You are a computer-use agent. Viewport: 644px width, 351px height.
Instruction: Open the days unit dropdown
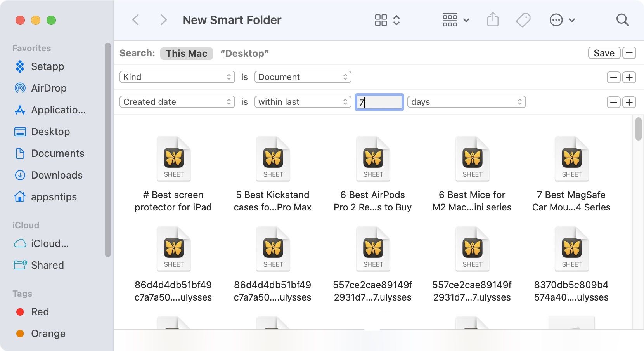click(466, 102)
